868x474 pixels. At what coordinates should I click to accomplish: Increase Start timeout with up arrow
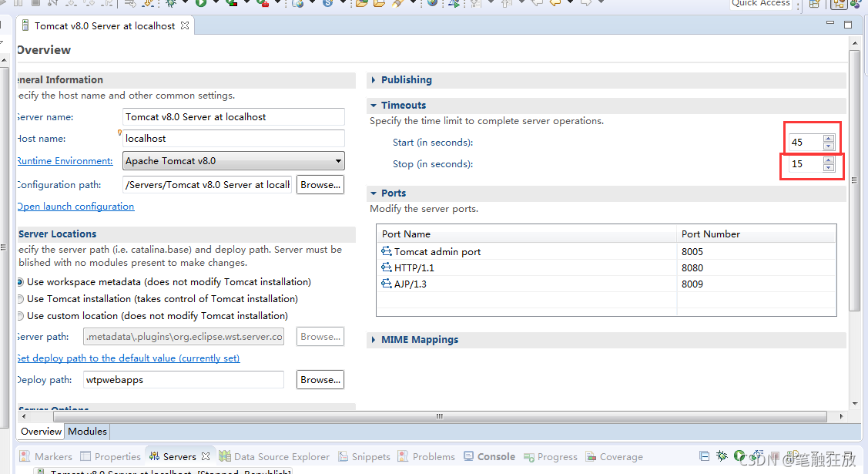coord(829,139)
